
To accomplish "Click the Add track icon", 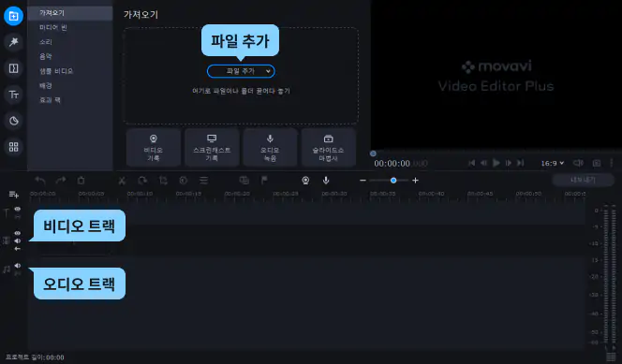I will (x=13, y=194).
